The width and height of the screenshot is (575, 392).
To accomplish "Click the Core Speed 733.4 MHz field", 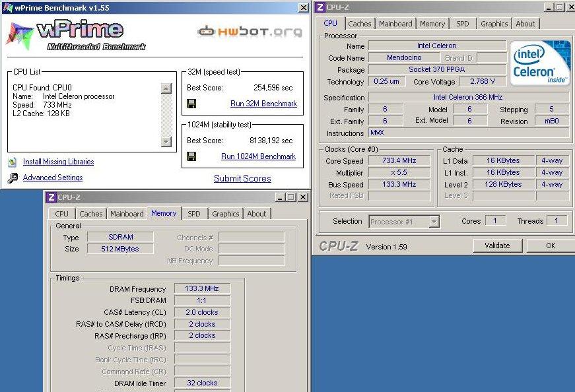I will (399, 160).
